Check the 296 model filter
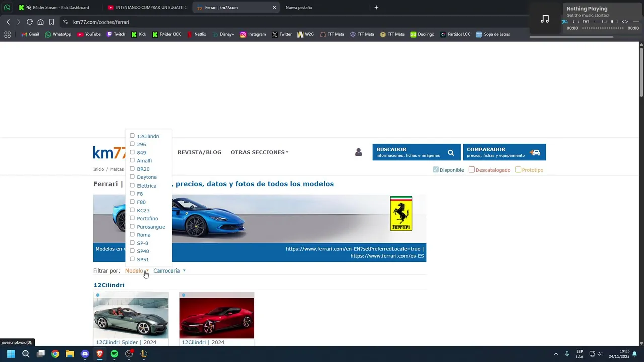The height and width of the screenshot is (362, 644). (x=132, y=144)
